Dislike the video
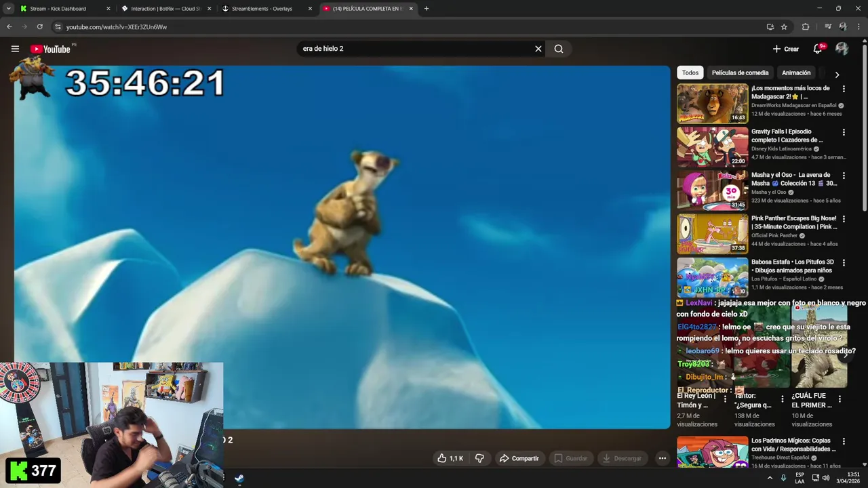Image resolution: width=868 pixels, height=488 pixels. (x=479, y=458)
